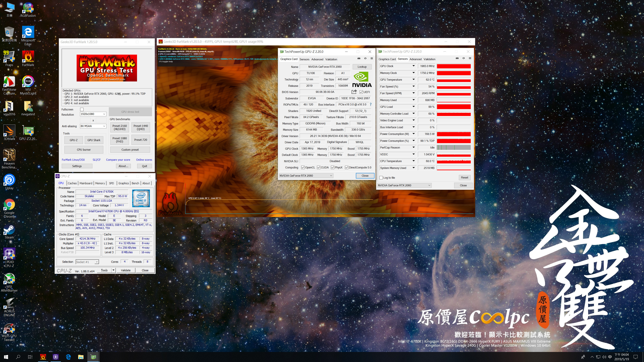
Task: Click the Lookup button in GPU-Z
Action: pos(362,67)
